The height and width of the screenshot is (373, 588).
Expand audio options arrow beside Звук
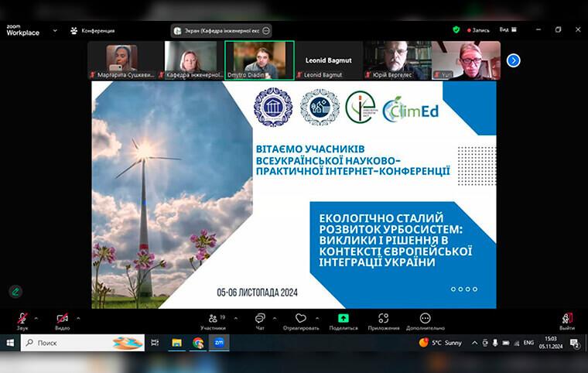pos(36,319)
